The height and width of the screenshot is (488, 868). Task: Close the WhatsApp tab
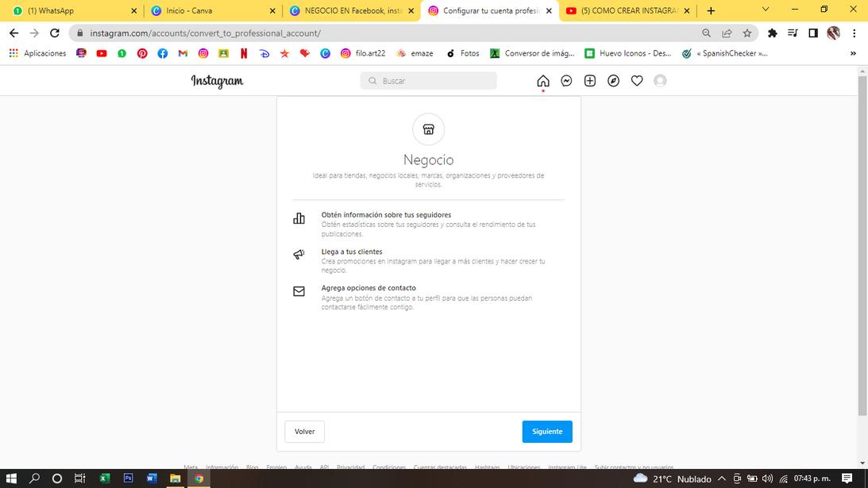[134, 10]
